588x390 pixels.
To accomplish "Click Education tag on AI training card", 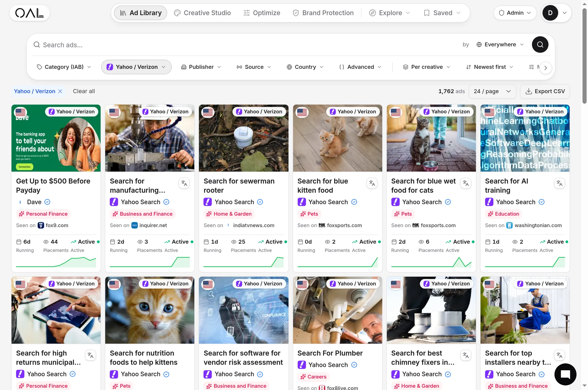I will point(504,214).
